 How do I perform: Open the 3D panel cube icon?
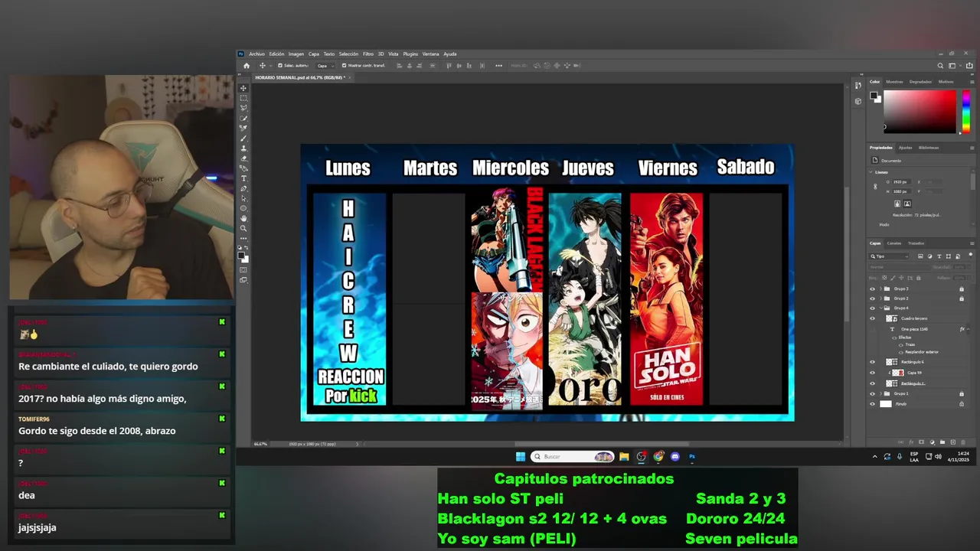(858, 100)
